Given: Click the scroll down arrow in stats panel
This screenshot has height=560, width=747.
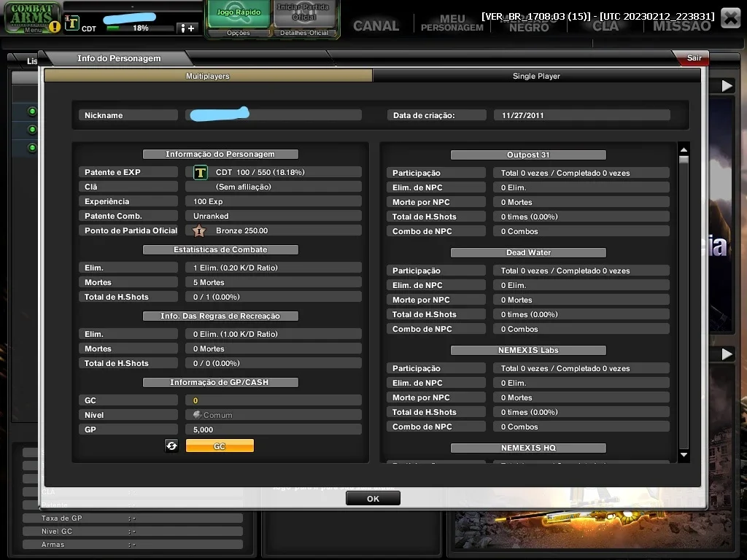Looking at the screenshot, I should tap(684, 455).
